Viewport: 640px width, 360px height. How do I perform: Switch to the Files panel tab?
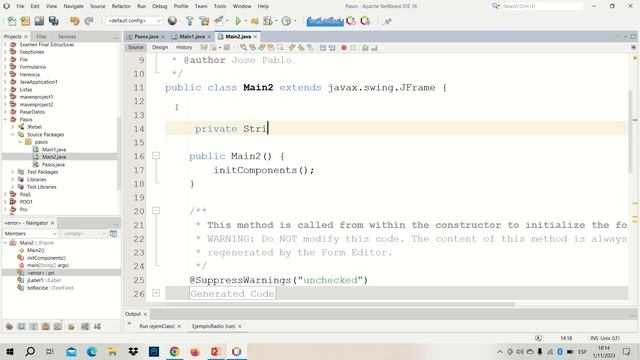tap(41, 36)
